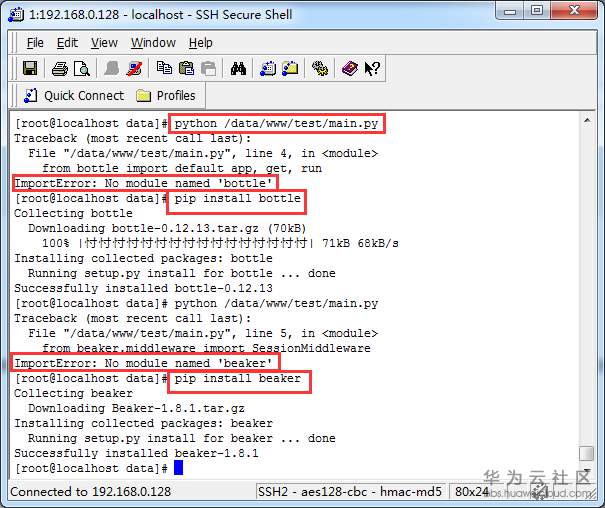
Task: Click 'Successfully installed beaker-1.8.1' line
Action: 137,453
